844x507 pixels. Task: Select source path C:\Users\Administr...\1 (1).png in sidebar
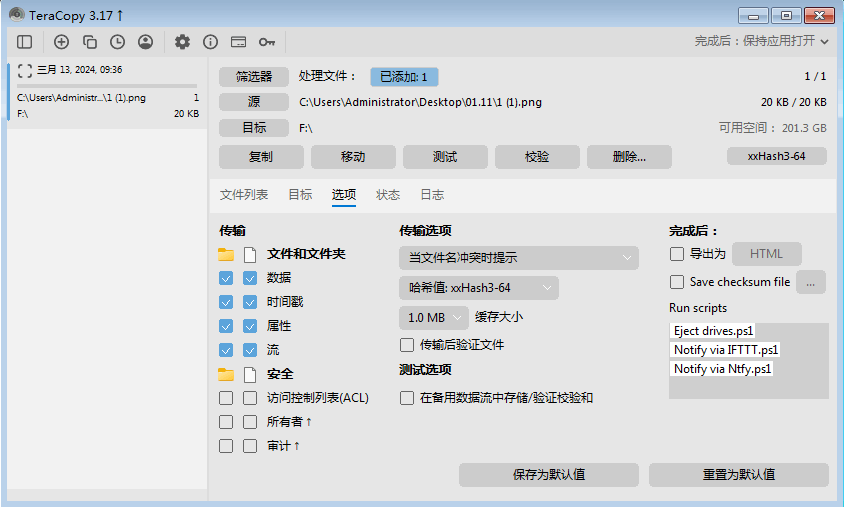(81, 98)
